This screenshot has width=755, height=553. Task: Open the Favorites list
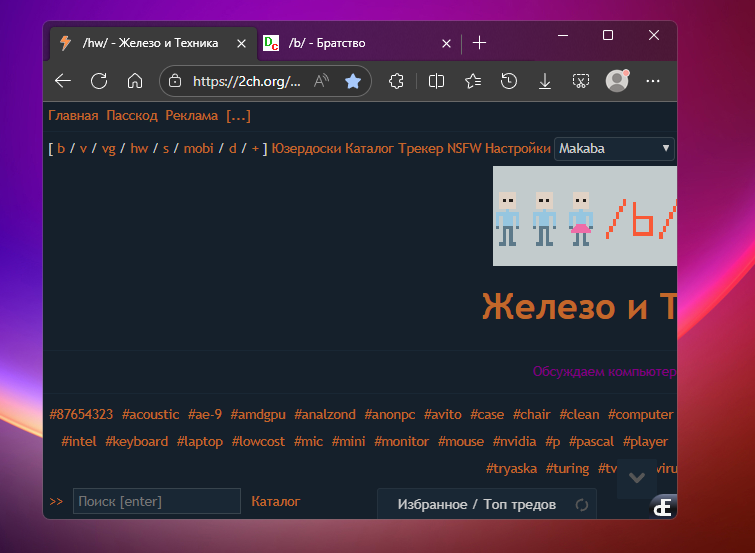point(473,81)
